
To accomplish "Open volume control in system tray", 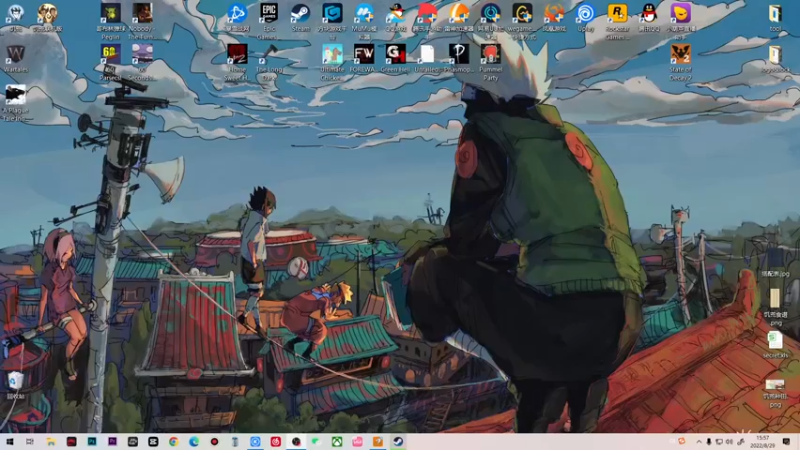I will click(x=729, y=442).
